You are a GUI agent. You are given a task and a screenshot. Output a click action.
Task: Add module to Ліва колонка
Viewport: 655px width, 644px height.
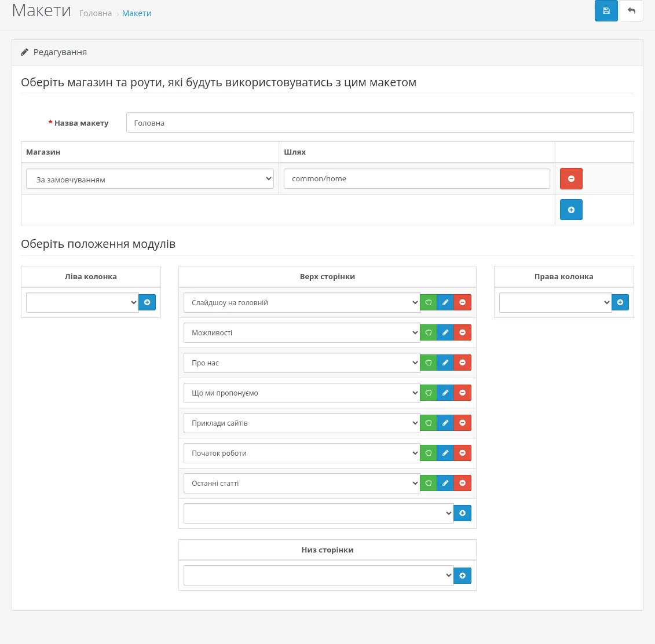[x=147, y=302]
